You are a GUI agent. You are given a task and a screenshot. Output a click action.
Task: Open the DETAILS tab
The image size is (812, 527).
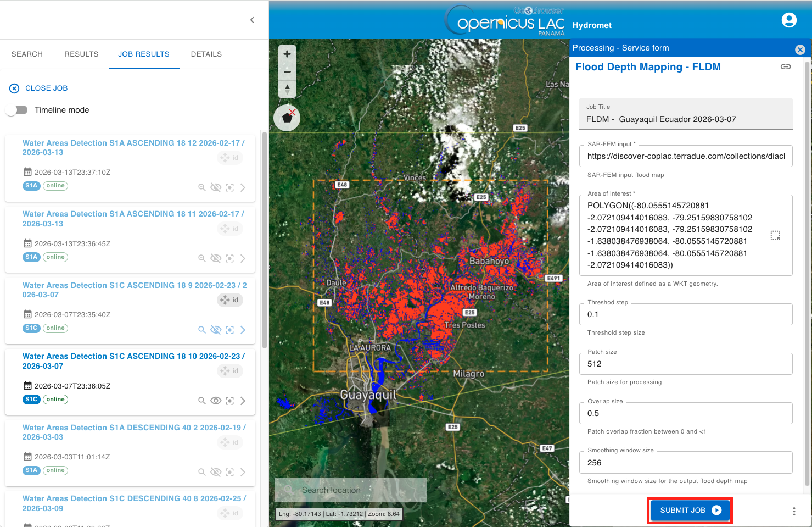206,54
